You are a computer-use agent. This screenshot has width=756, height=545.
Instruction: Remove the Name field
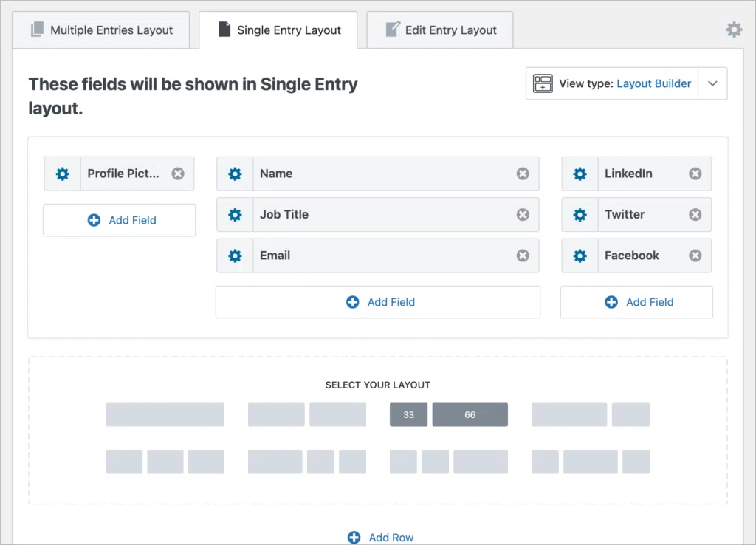tap(523, 174)
